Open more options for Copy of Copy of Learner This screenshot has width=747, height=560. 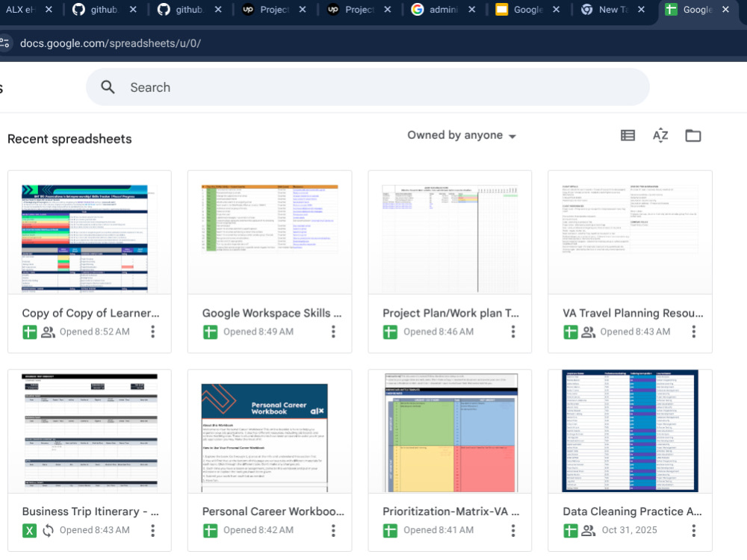[x=153, y=332]
